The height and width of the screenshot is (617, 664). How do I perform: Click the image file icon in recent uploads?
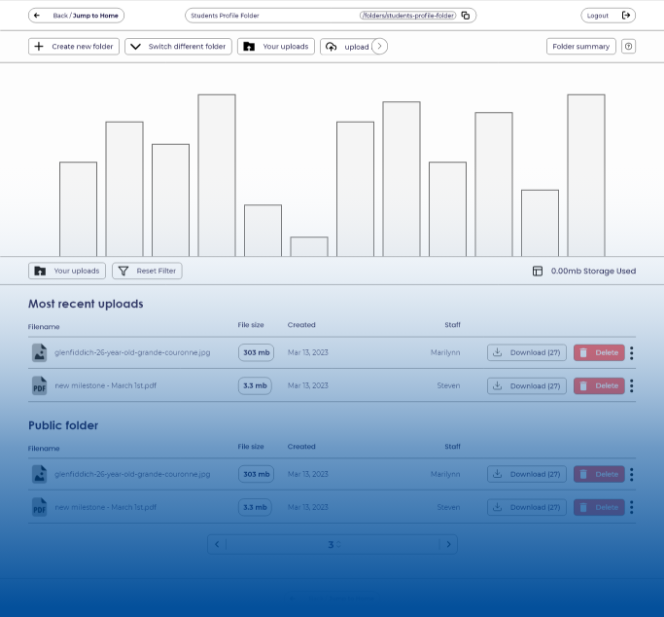(x=39, y=353)
